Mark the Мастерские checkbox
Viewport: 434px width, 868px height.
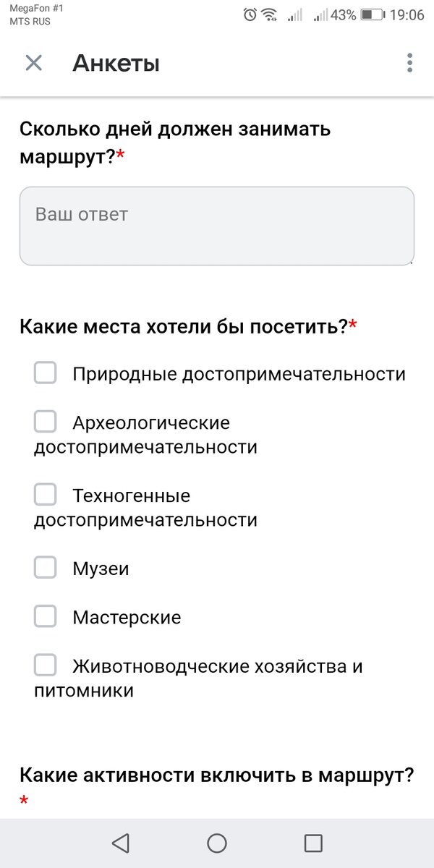(x=46, y=616)
